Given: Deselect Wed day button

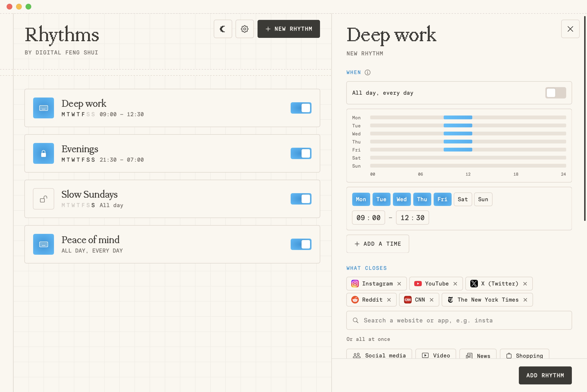Looking at the screenshot, I should tap(402, 200).
